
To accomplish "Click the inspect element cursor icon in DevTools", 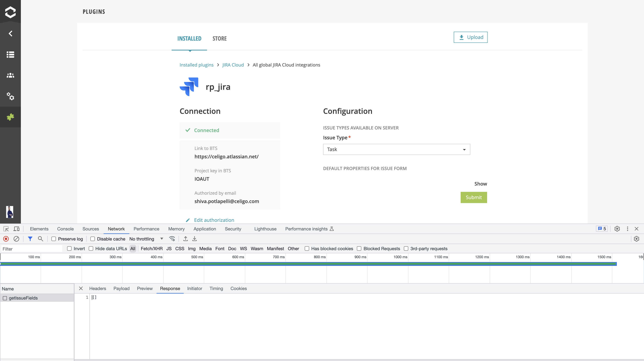I will coord(6,229).
